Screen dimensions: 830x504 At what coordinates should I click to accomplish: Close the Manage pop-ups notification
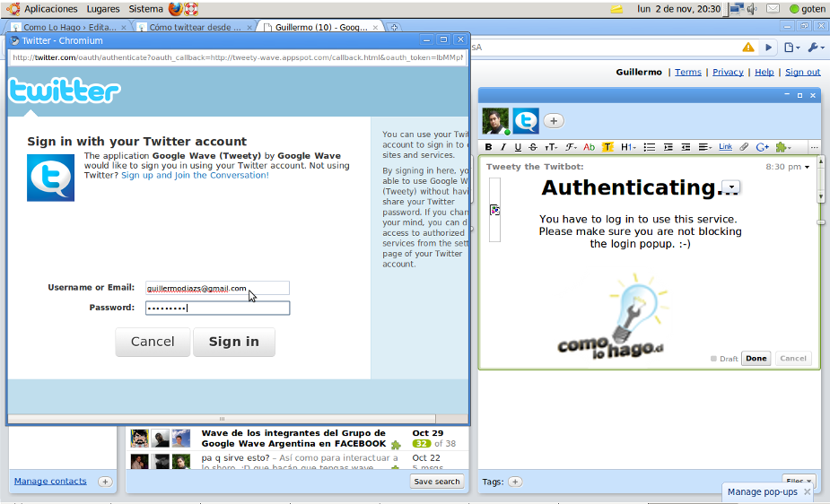[x=807, y=491]
